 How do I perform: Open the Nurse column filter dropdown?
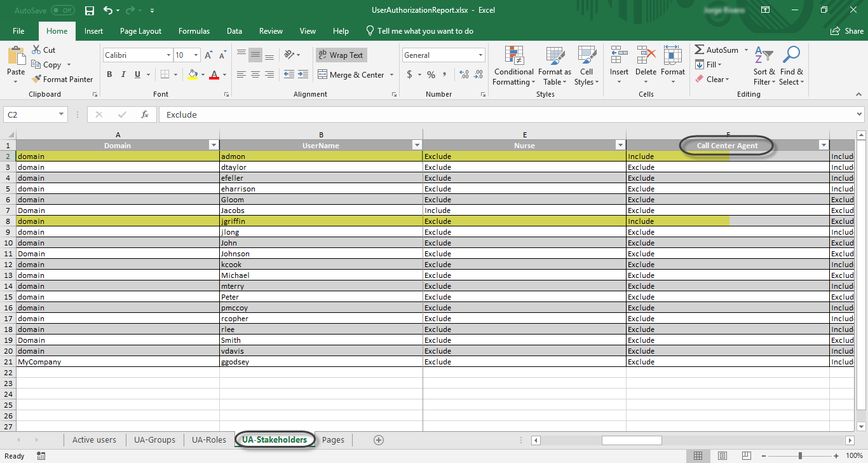[x=620, y=146]
